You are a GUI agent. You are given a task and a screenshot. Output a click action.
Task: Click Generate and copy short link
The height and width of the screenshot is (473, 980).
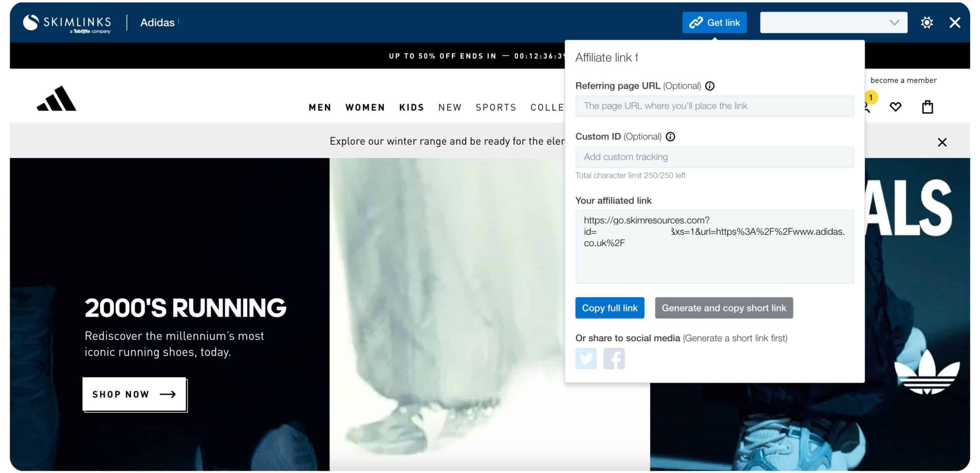pos(724,308)
